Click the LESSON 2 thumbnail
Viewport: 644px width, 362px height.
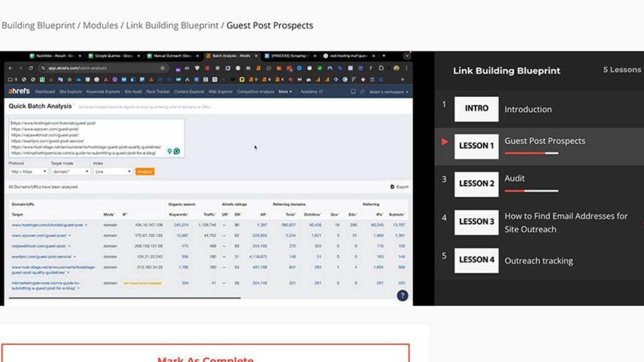pos(476,184)
